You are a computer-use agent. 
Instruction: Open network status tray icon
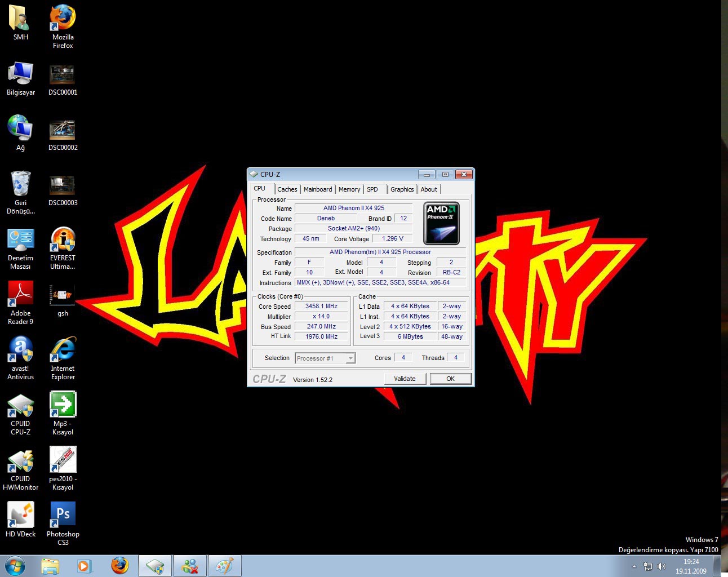point(648,566)
